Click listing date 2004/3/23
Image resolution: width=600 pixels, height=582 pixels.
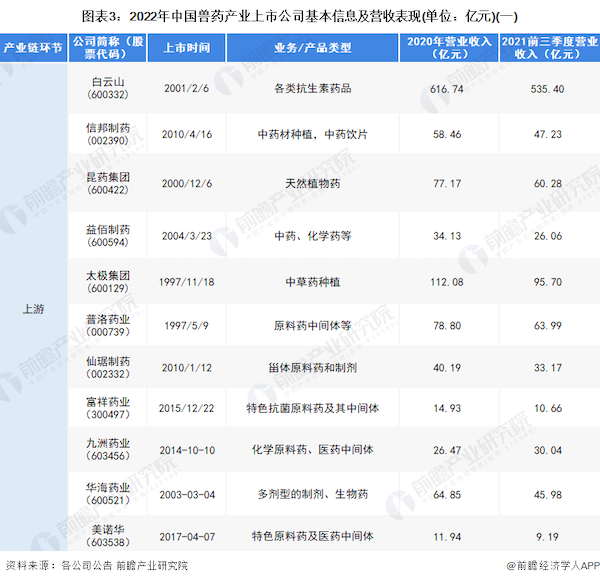pos(186,236)
